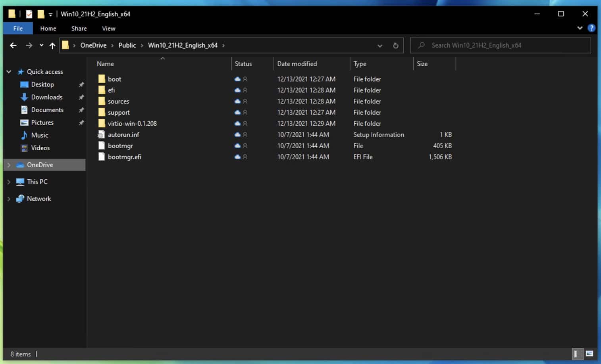Refresh the current folder view
The image size is (601, 364).
point(395,46)
